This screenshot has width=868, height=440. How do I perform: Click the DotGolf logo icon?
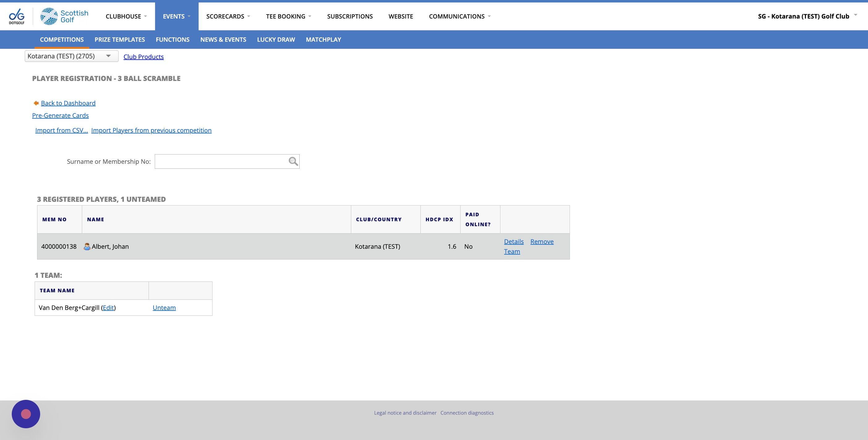click(16, 16)
